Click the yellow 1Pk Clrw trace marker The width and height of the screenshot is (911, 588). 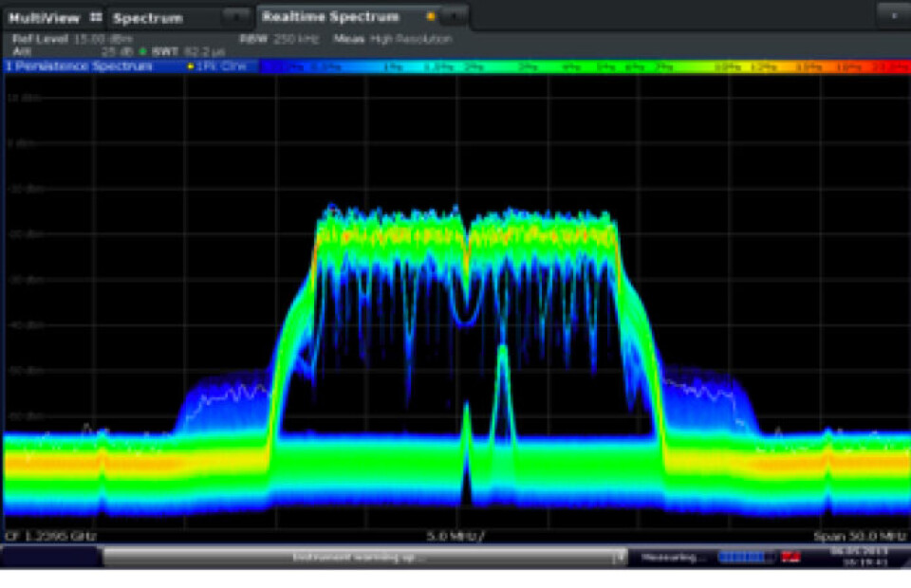point(191,66)
